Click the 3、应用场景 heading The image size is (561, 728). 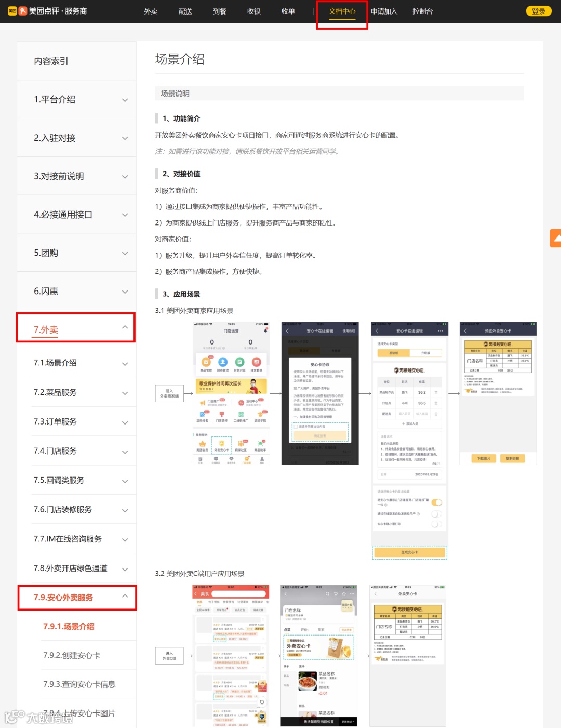(181, 294)
